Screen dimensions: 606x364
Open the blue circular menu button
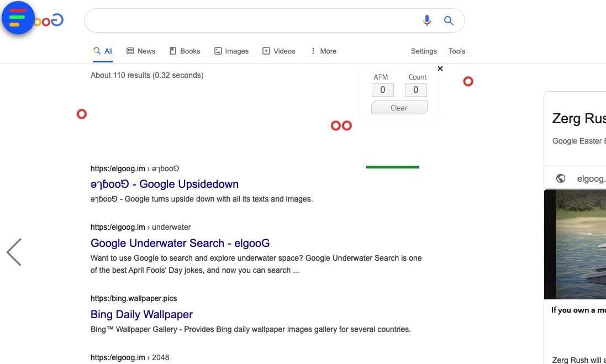point(18,18)
